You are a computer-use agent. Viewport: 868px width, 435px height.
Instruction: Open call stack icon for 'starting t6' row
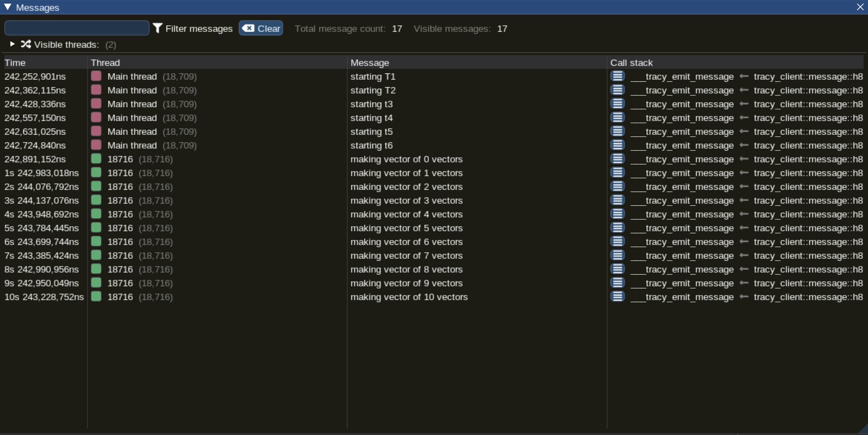617,145
